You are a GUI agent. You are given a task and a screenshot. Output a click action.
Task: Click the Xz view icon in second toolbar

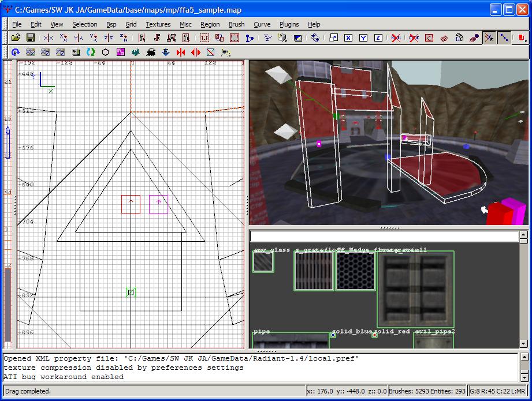click(x=46, y=52)
